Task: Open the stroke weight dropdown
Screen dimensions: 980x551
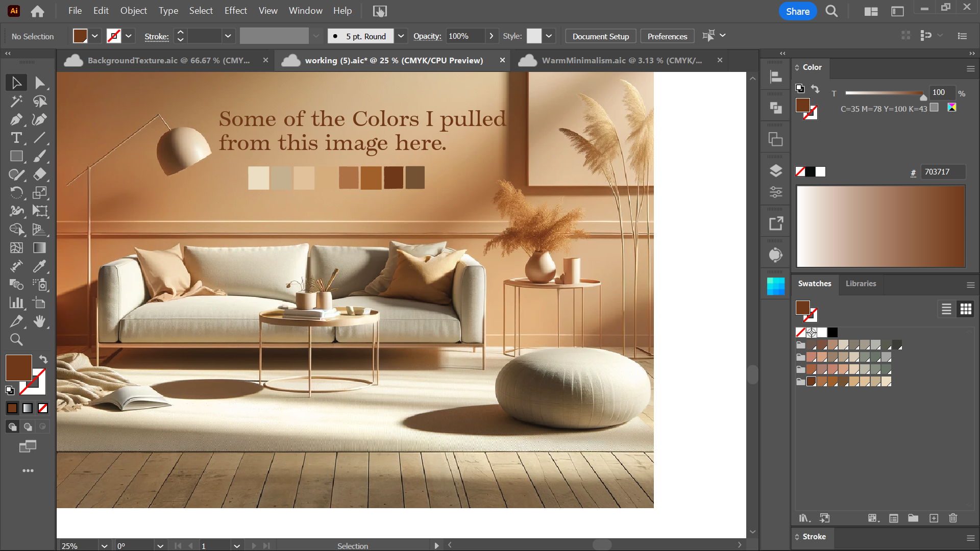Action: coord(228,36)
